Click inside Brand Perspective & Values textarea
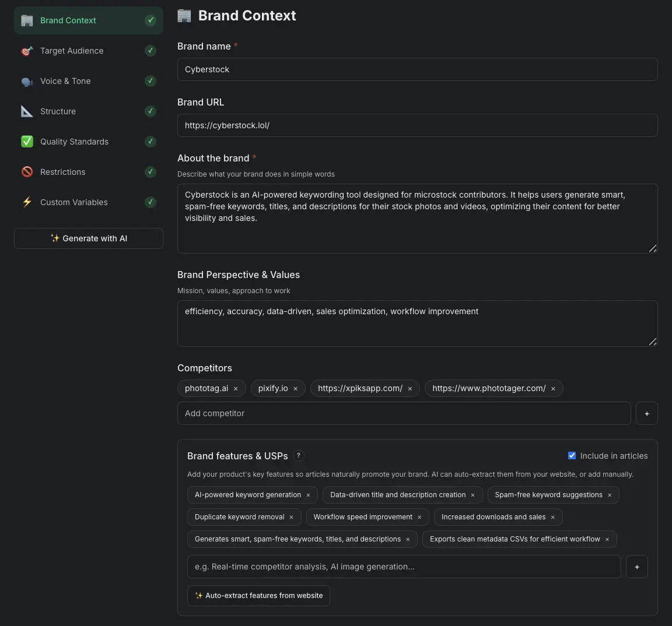672x626 pixels. coord(418,323)
